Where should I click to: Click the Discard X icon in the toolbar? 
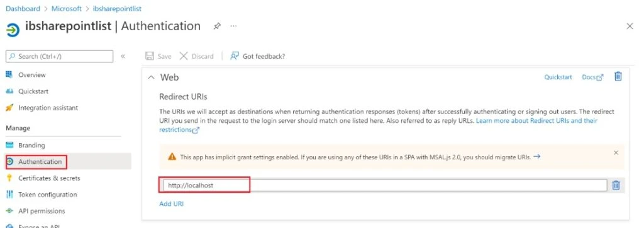[184, 56]
